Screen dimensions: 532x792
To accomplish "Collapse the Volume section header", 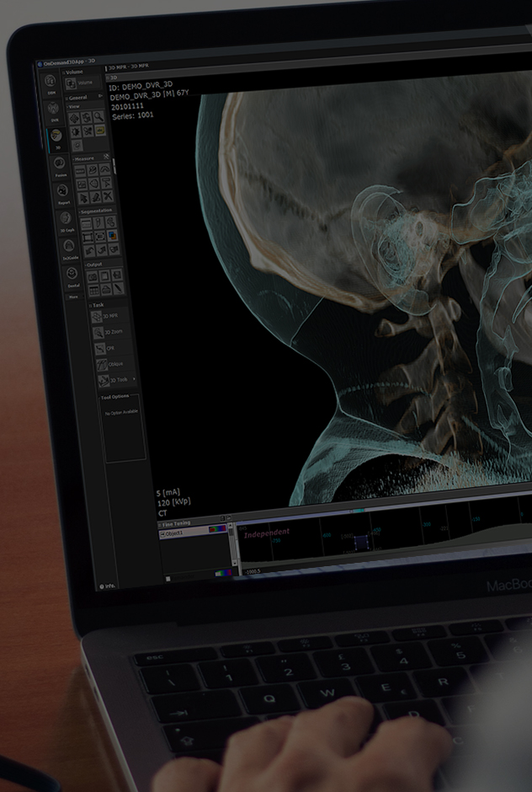I will point(73,72).
